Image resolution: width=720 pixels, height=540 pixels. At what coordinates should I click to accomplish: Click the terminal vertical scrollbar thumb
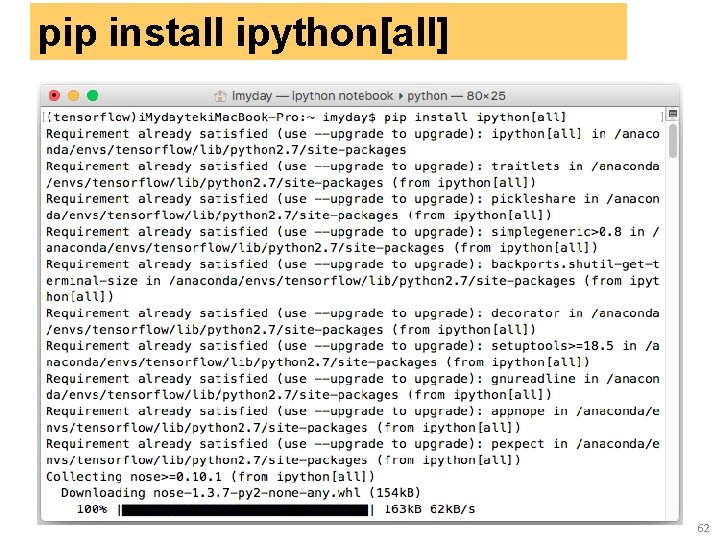pos(673,141)
